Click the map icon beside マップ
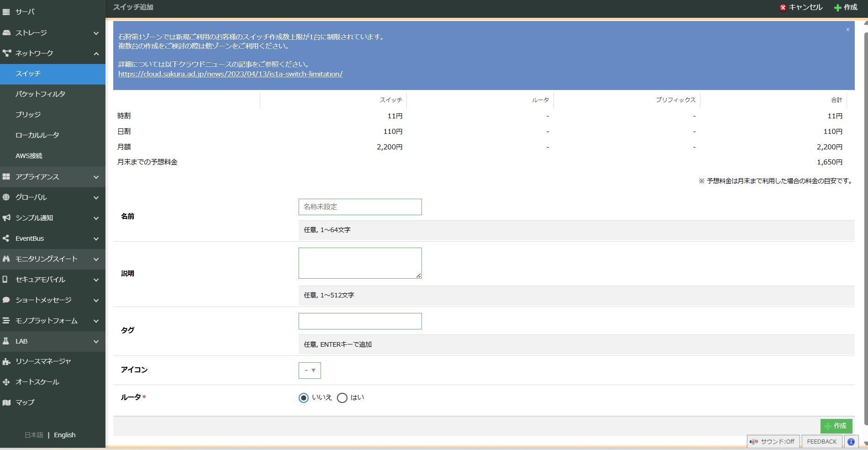This screenshot has width=868, height=450. 6,402
